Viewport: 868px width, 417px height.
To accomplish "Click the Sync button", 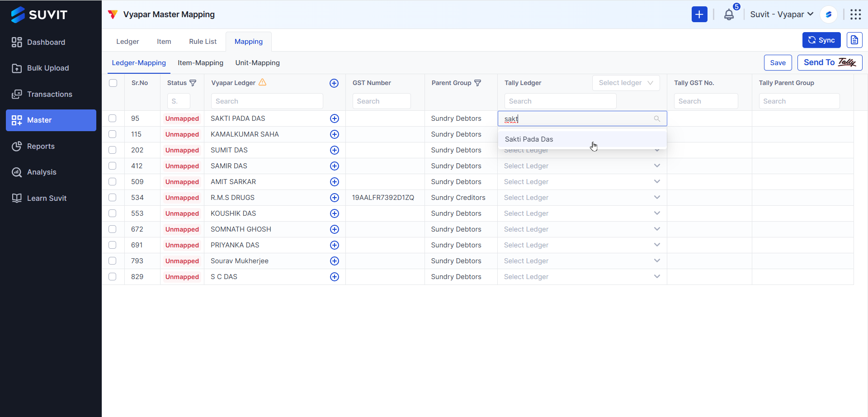I will coord(821,40).
